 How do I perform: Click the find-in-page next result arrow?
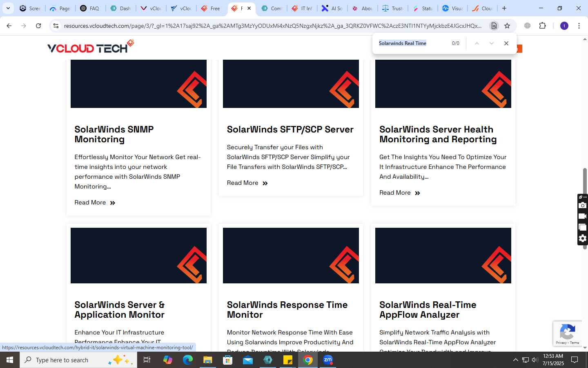[x=492, y=43]
